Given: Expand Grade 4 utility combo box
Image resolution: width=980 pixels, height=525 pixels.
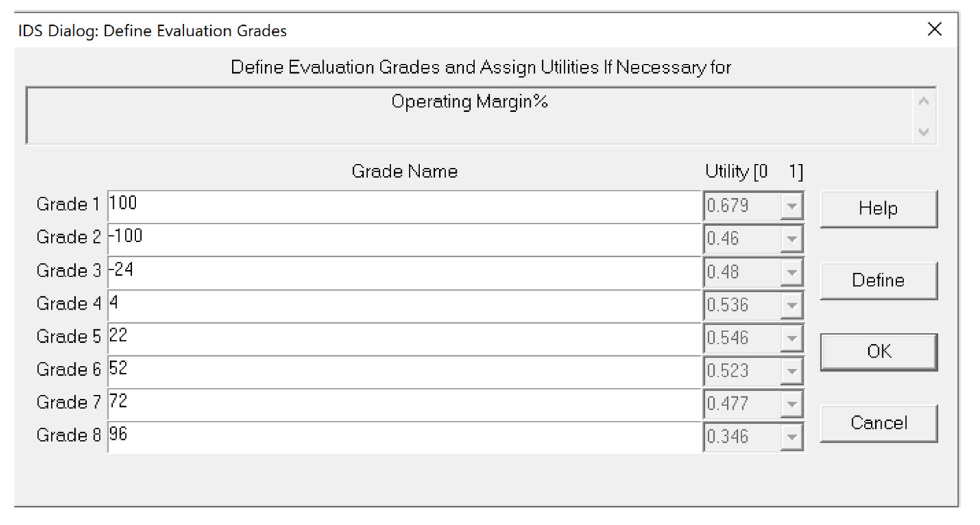Looking at the screenshot, I should tap(792, 305).
